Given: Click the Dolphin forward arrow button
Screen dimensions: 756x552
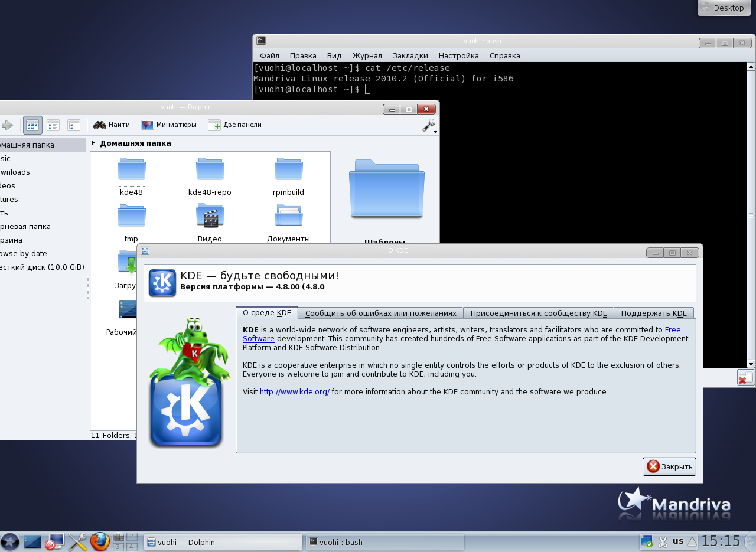Looking at the screenshot, I should [7, 125].
